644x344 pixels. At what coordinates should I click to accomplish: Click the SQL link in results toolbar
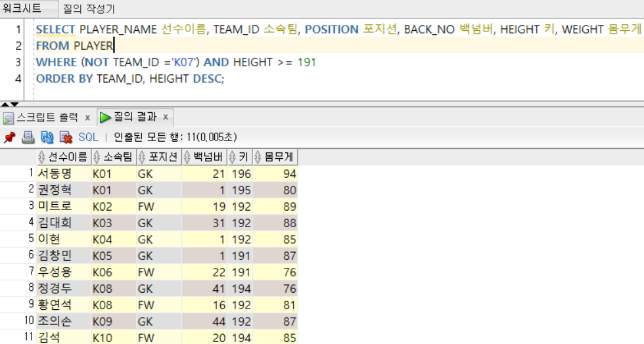click(88, 137)
